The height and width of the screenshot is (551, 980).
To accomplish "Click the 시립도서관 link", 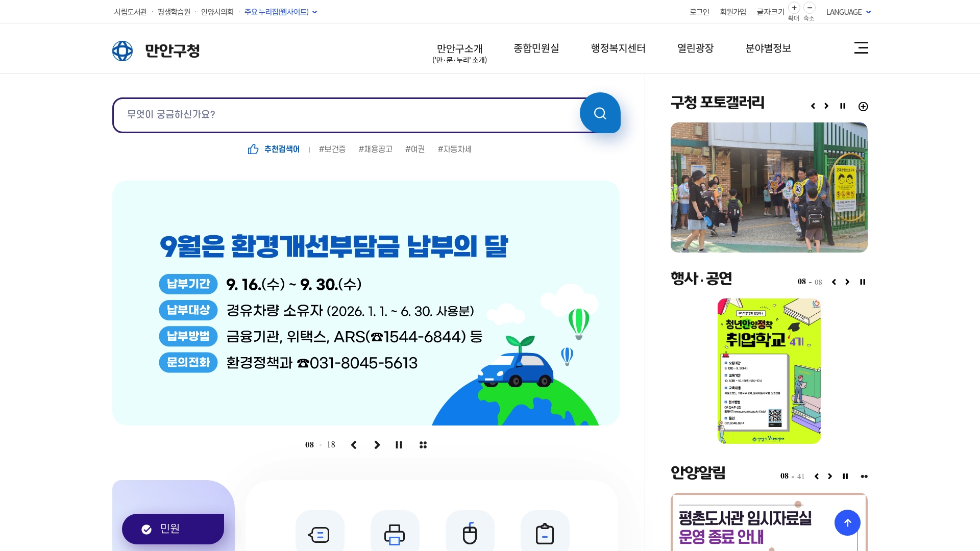I will [x=130, y=12].
